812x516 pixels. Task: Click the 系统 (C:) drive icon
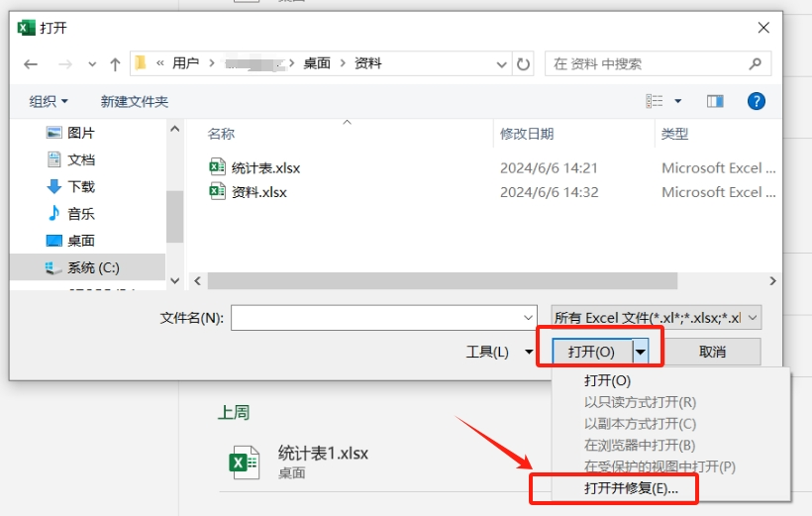coord(52,267)
